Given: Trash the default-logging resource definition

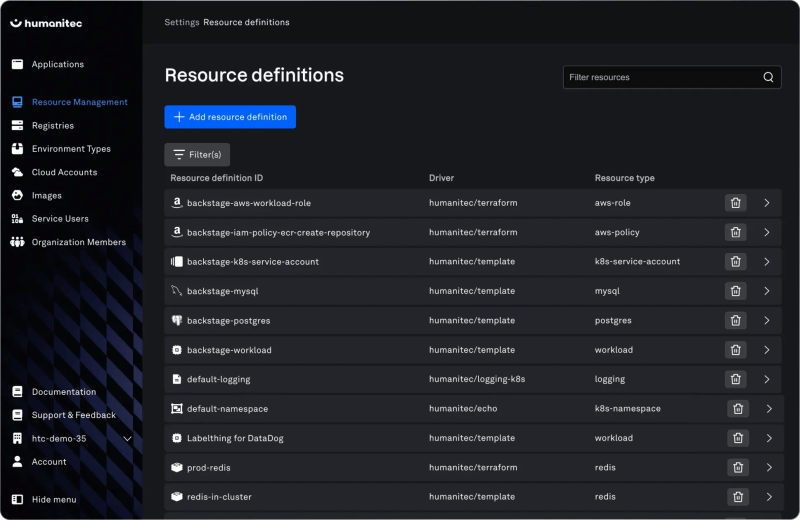Looking at the screenshot, I should coord(735,379).
